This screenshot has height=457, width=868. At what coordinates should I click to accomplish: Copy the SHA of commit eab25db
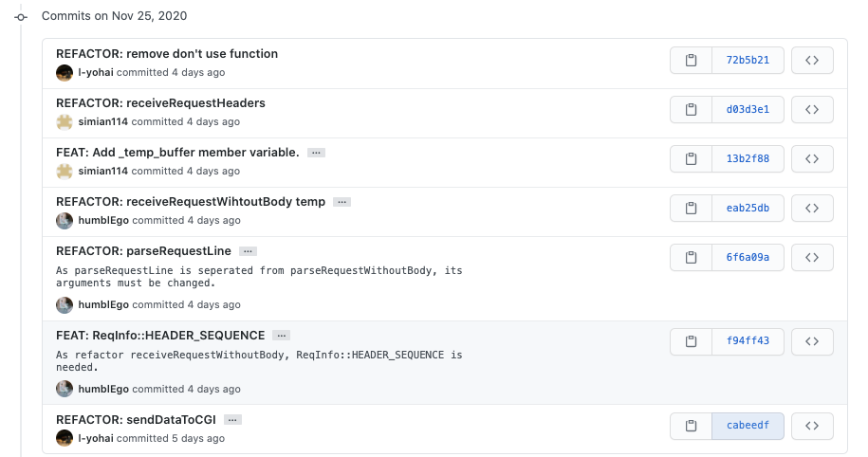[x=691, y=209]
